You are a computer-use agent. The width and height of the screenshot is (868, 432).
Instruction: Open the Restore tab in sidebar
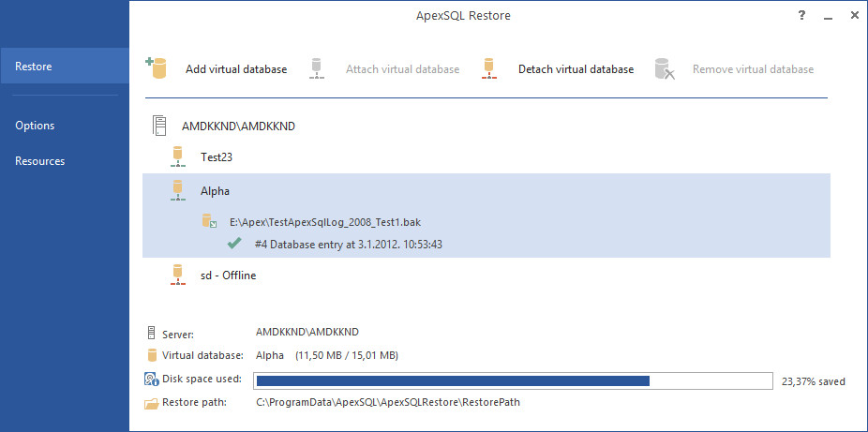(x=65, y=66)
